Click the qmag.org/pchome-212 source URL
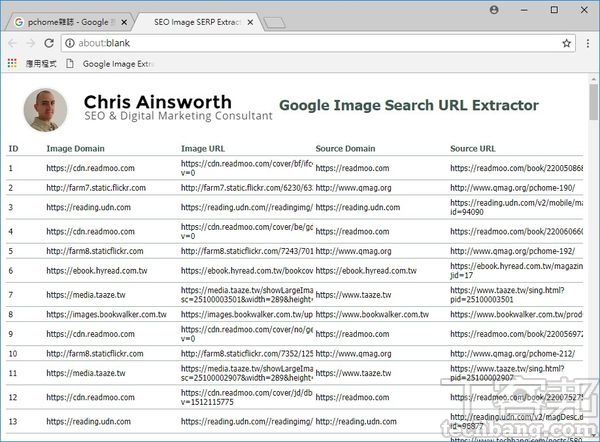Viewport: 600px width, 442px height. 512,354
